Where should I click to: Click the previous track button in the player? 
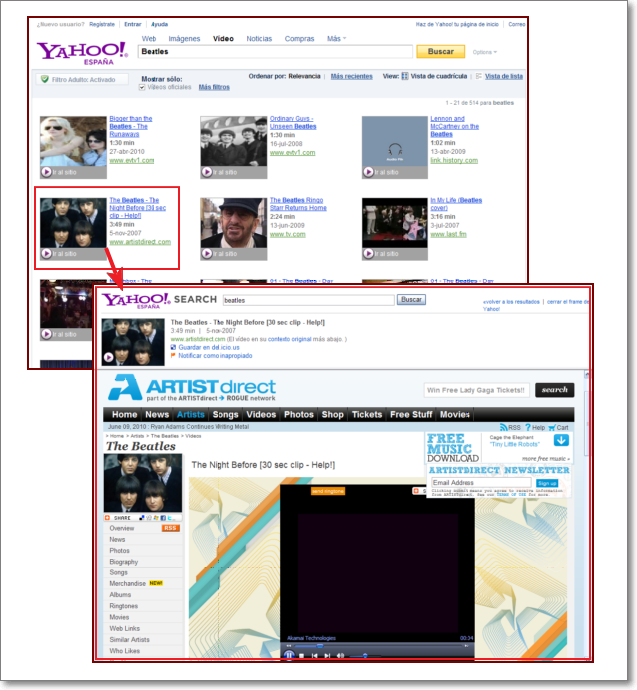point(315,656)
